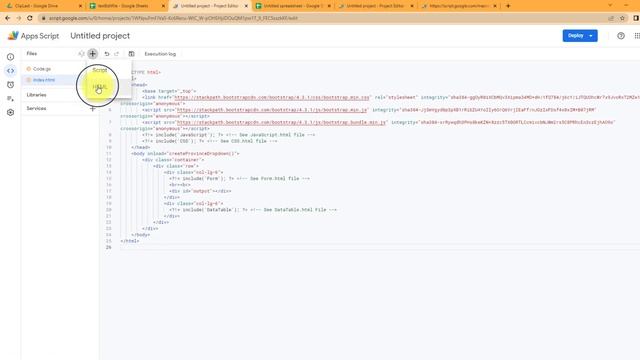This screenshot has width=640, height=360.
Task: Click the Services section label
Action: [x=36, y=108]
